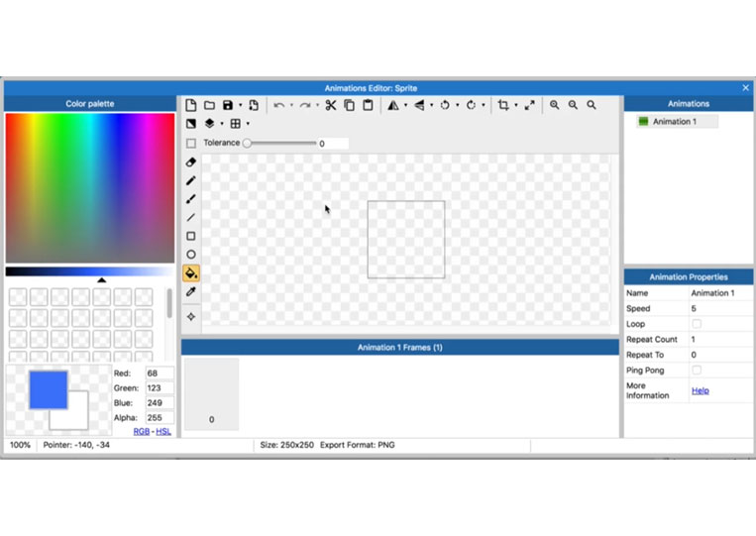Click the Tolerance slider handle
The image size is (756, 536).
point(247,143)
